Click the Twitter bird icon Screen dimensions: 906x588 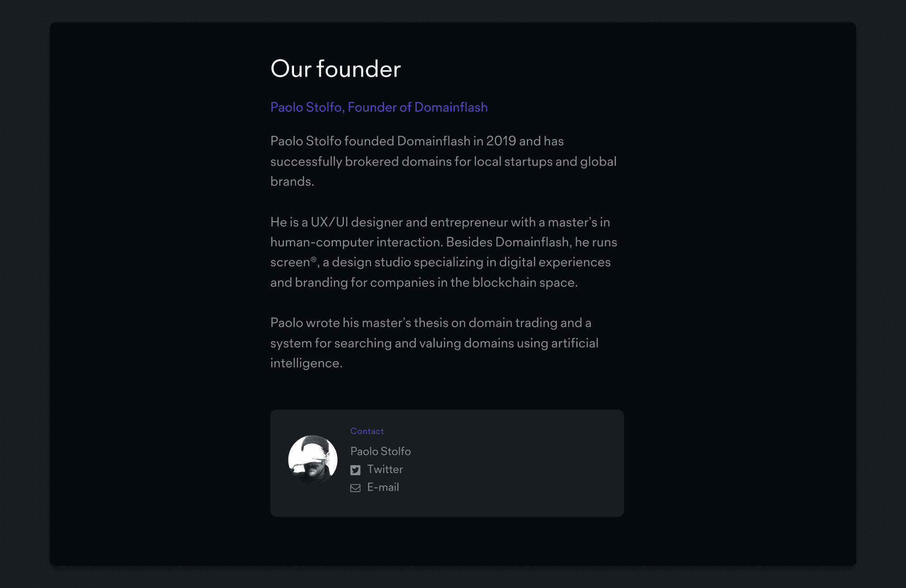(356, 470)
